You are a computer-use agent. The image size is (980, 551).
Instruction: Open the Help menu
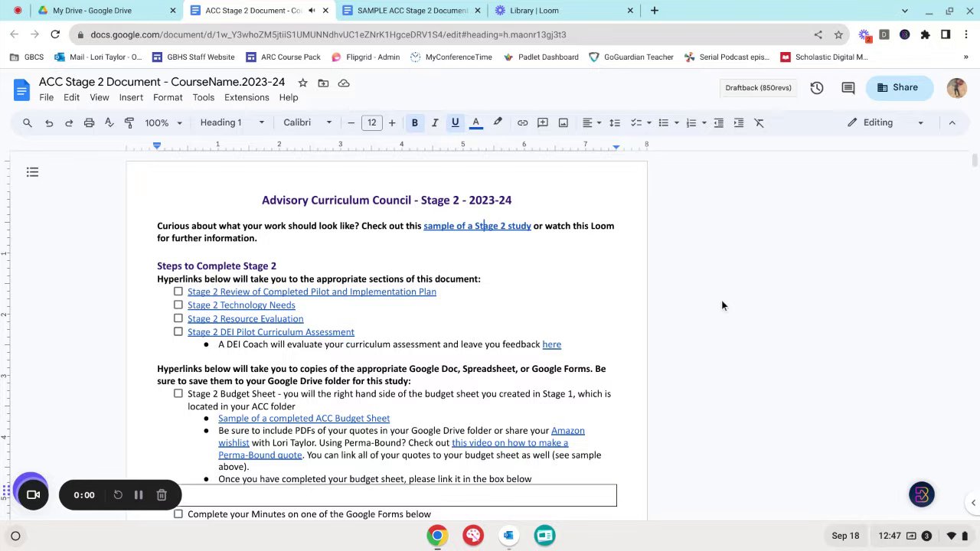(x=289, y=97)
